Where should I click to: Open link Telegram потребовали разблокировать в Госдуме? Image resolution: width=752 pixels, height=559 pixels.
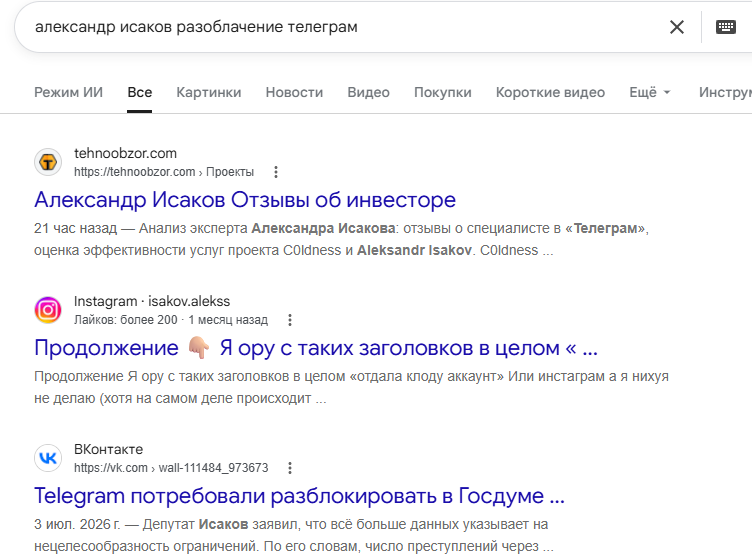pos(299,496)
